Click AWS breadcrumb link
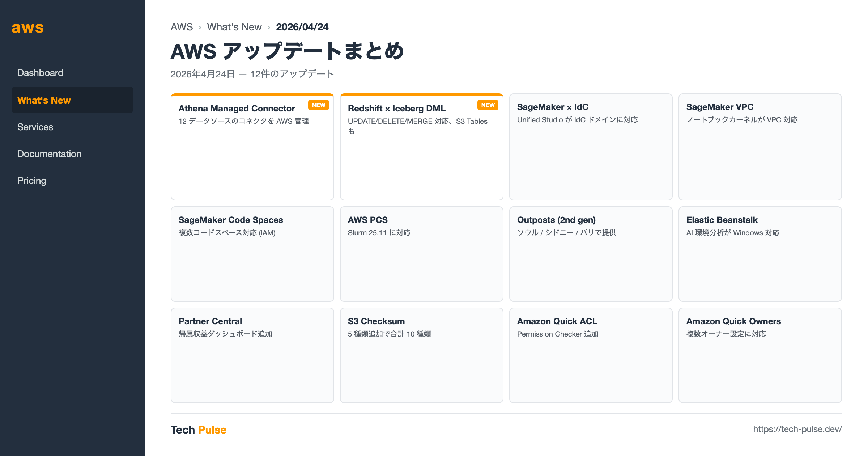This screenshot has width=868, height=456. tap(182, 27)
